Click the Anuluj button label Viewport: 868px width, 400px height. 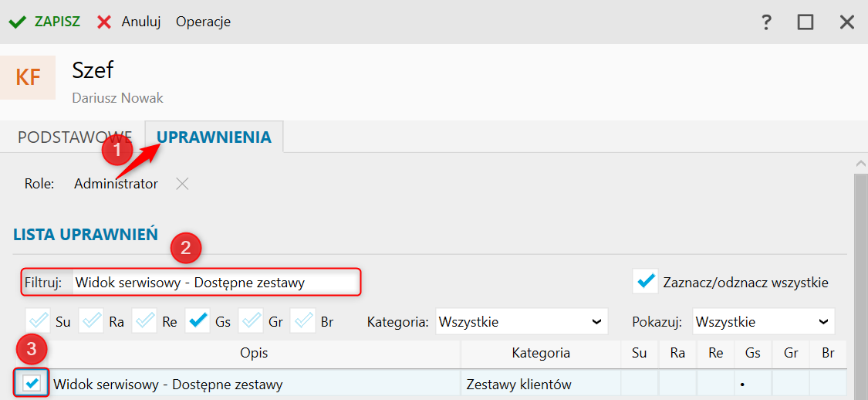click(141, 22)
